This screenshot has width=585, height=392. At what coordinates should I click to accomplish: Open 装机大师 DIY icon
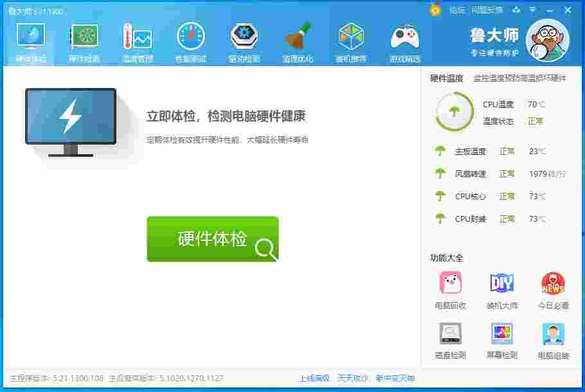pos(502,282)
